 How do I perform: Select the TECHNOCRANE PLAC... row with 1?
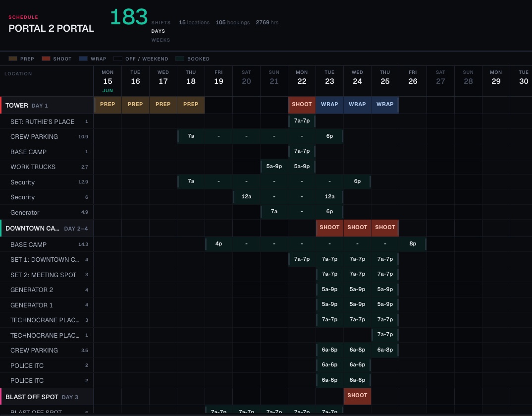click(x=47, y=335)
